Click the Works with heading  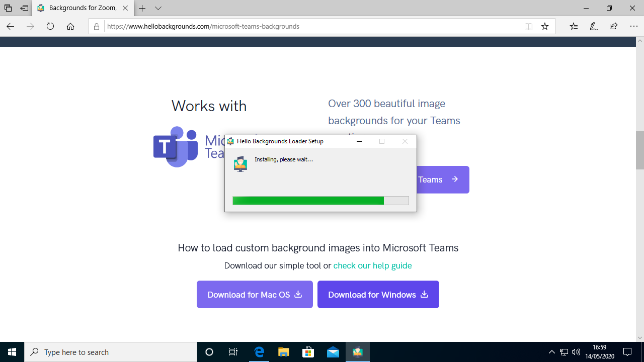tap(209, 106)
